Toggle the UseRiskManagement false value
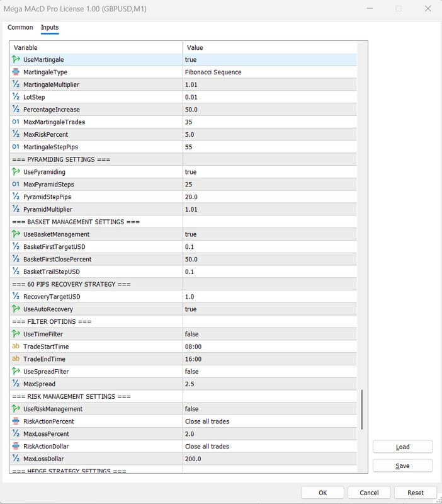 269,409
